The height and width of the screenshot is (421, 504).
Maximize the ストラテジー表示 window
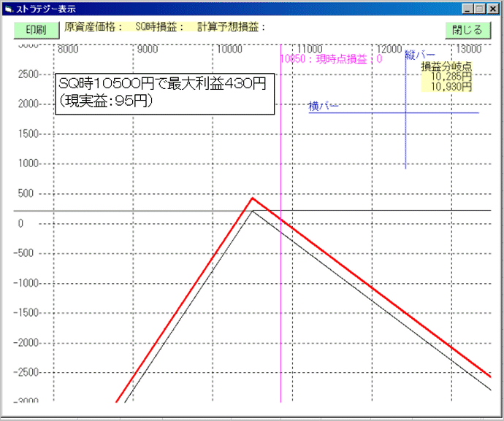coord(479,9)
